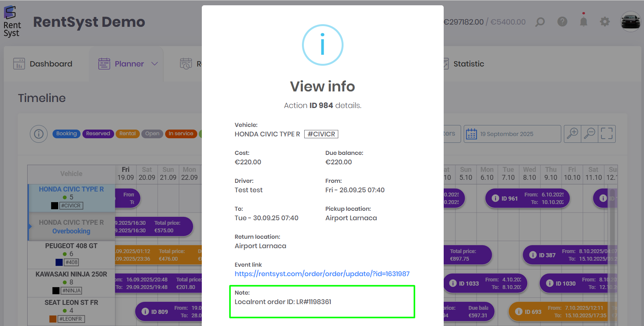Screen dimensions: 644x326
Task: Open the Statistic tab
Action: tap(468, 64)
